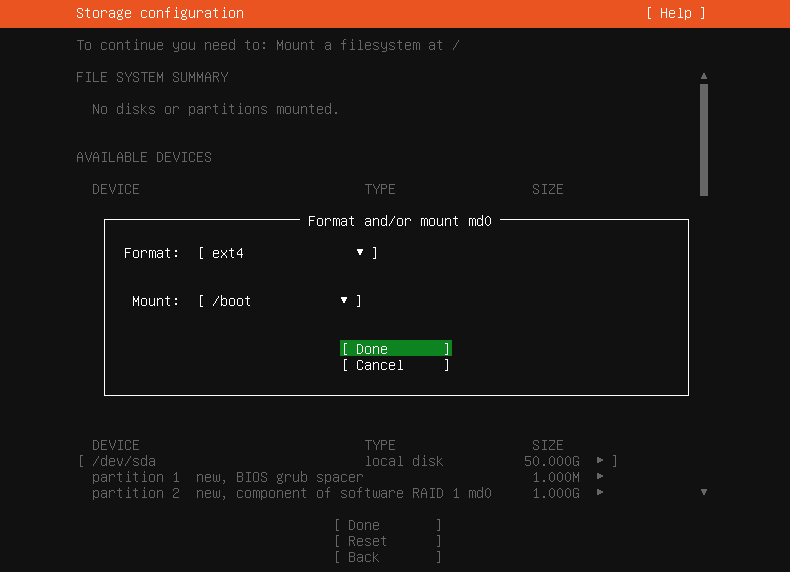Image resolution: width=790 pixels, height=572 pixels.
Task: Select the partition 1 new, BIOS grub spacer row
Action: [x=348, y=477]
